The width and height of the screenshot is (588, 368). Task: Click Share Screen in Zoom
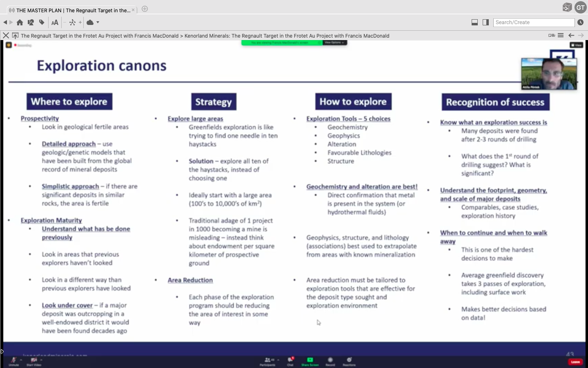pos(310,361)
